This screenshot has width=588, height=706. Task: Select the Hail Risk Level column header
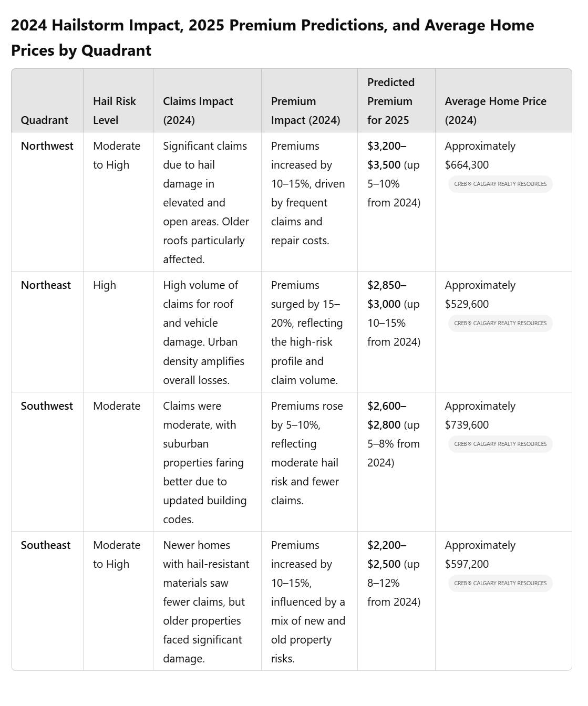click(115, 111)
